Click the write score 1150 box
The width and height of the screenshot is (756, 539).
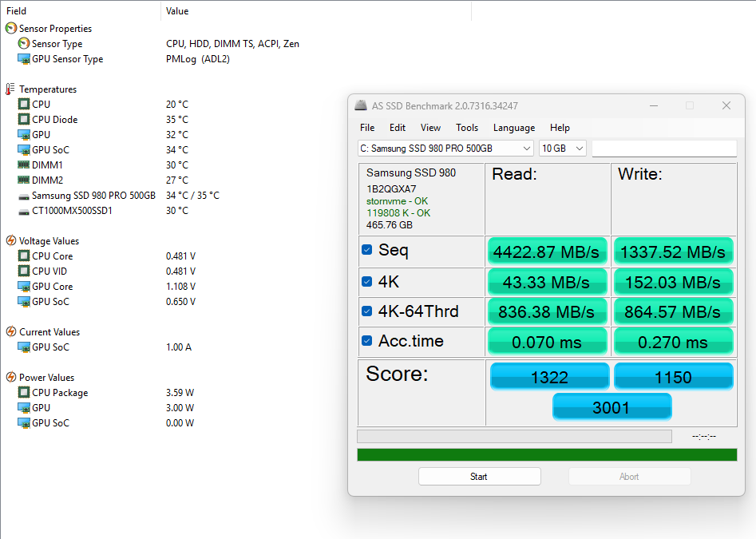click(x=673, y=377)
